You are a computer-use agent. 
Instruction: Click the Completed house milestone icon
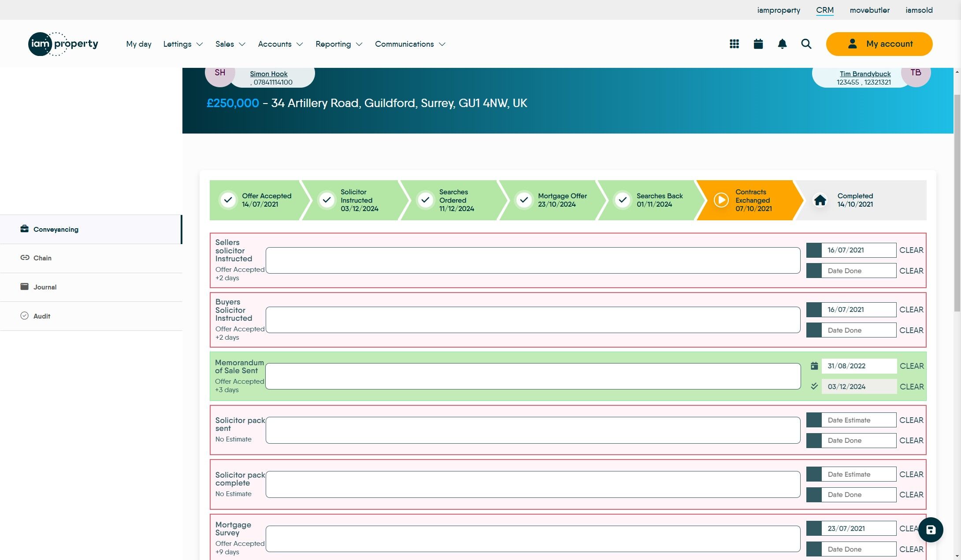[x=820, y=200]
